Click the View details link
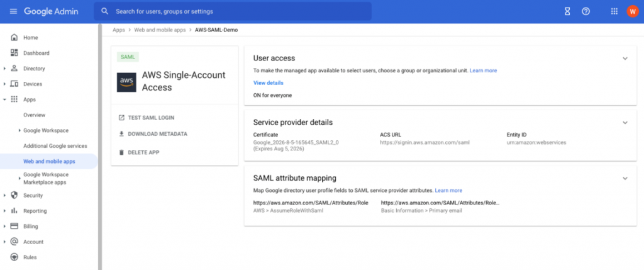 (268, 82)
